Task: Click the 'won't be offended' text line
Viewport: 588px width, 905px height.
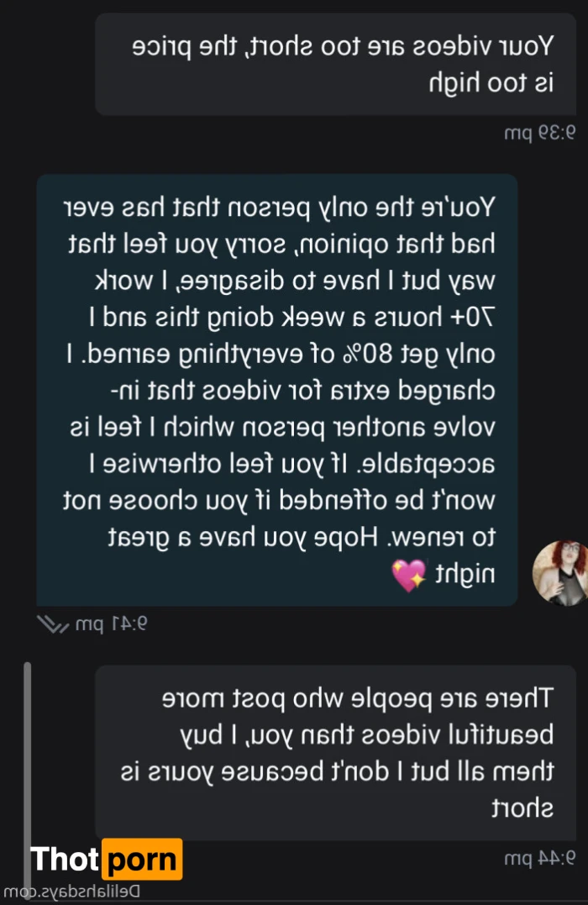Action: pos(279,501)
